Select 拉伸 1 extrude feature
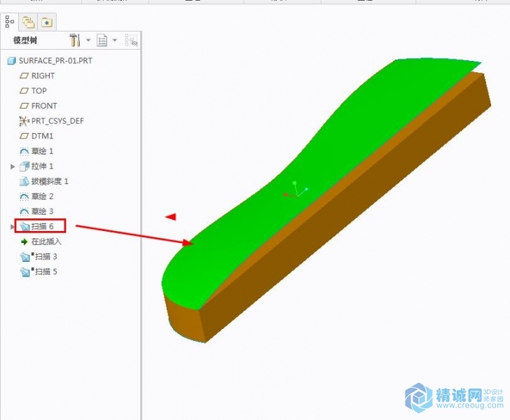Screen dimensions: 510x420 [42, 166]
